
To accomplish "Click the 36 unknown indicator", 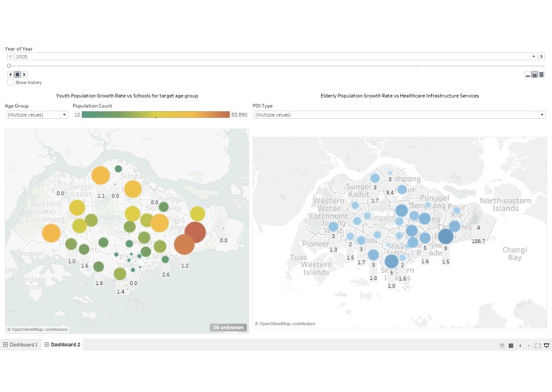I will [x=228, y=327].
